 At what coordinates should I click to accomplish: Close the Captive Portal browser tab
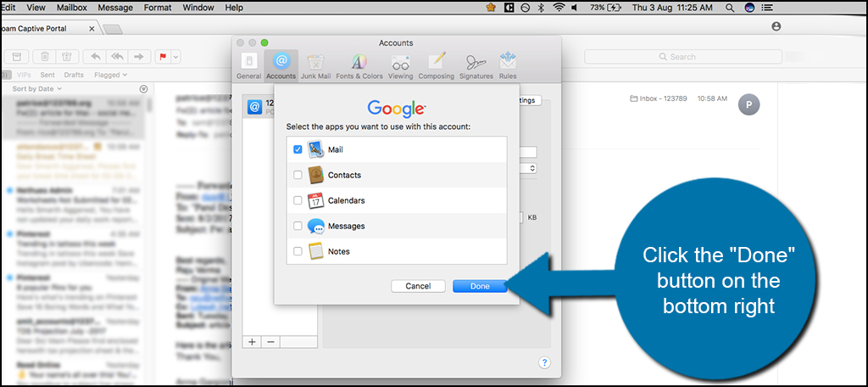(x=92, y=28)
